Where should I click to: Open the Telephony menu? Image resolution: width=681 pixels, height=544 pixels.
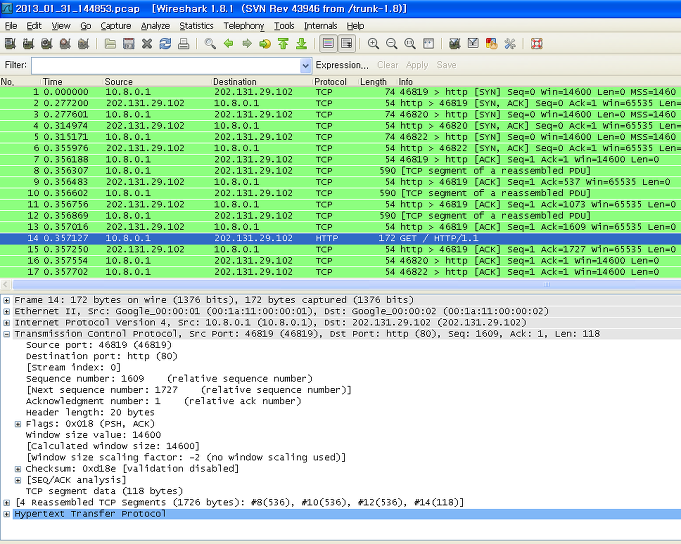[x=244, y=26]
